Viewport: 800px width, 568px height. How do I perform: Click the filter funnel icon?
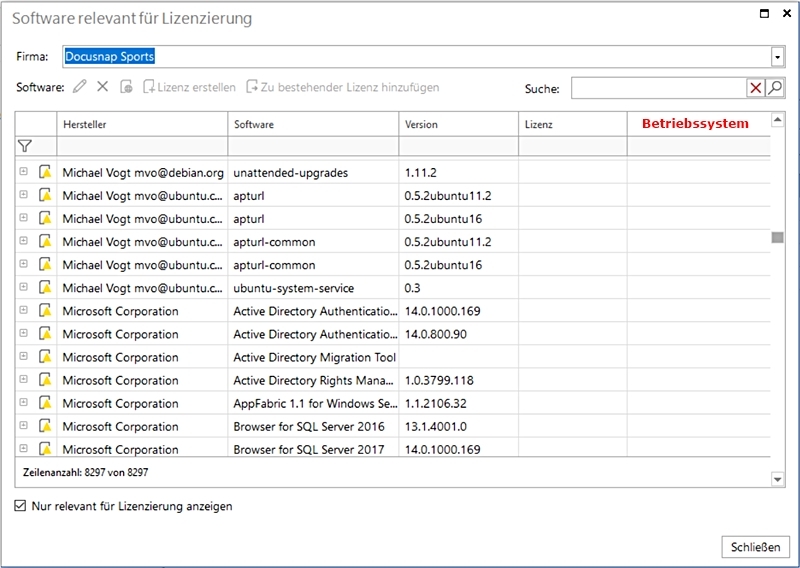(x=25, y=146)
